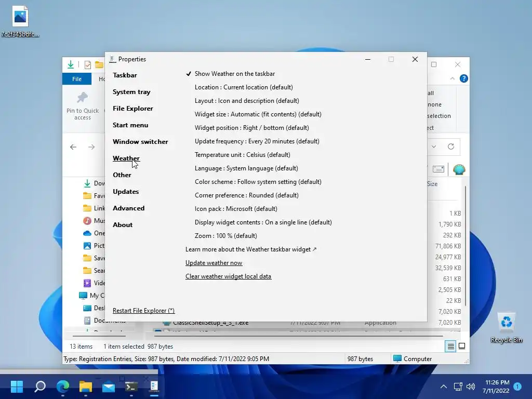
Task: Change Color scheme Follow system setting
Action: [258, 182]
